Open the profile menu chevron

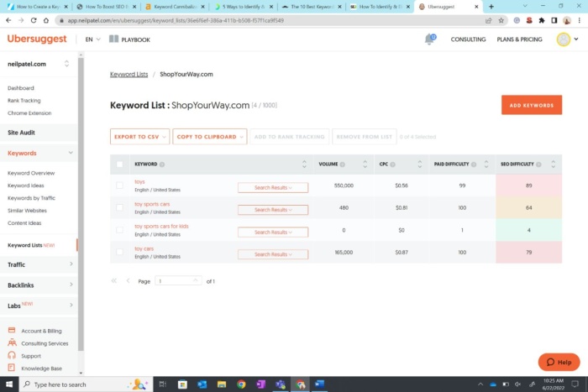576,39
